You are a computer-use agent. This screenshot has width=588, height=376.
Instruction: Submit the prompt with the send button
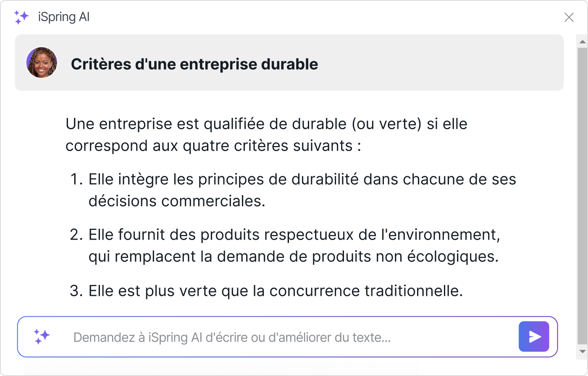[533, 336]
